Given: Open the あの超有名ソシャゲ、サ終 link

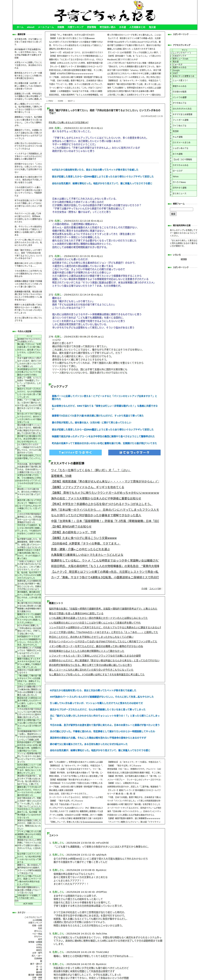Looking at the screenshot, I should tap(74, 532).
